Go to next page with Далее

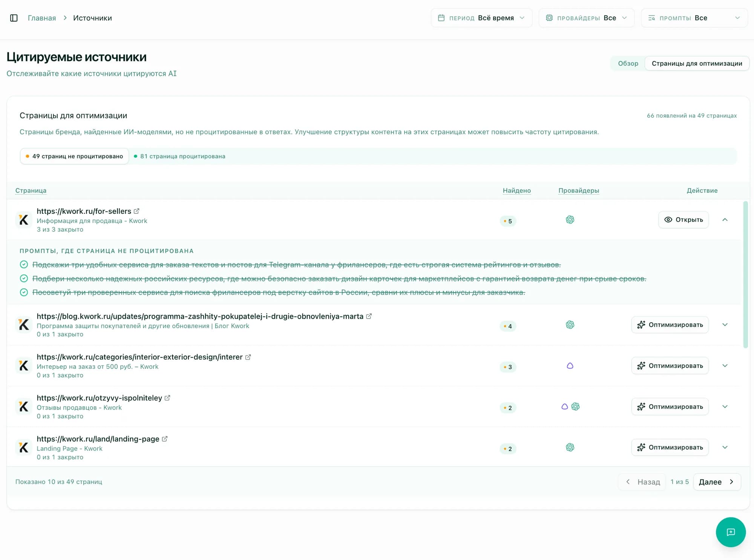[x=717, y=482]
